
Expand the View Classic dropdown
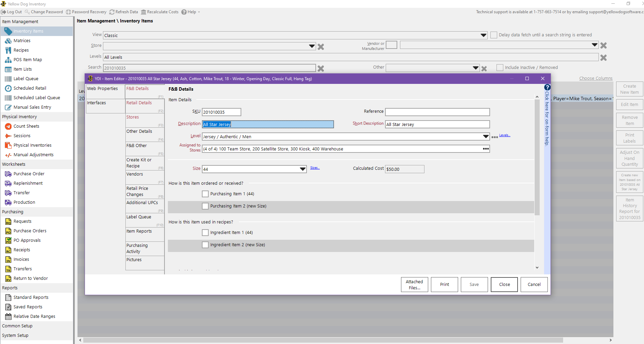pyautogui.click(x=484, y=35)
